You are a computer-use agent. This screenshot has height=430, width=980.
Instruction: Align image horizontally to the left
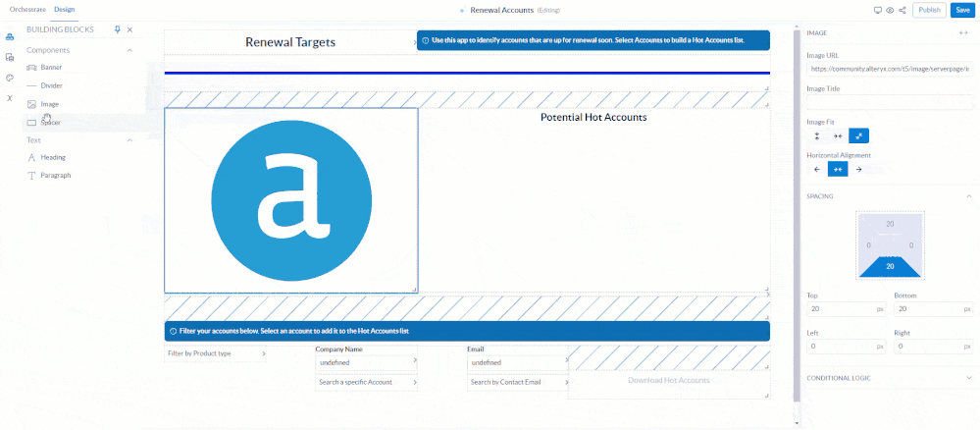pos(817,169)
